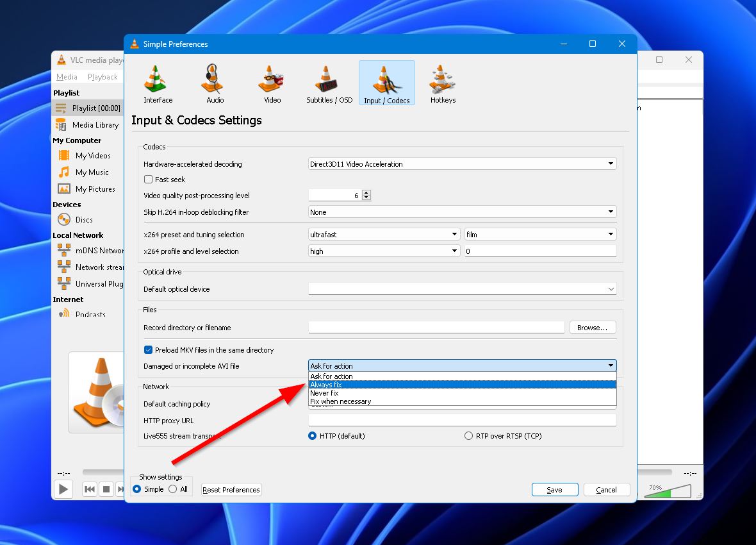Open the Playback menu in VLC
Screen dimensions: 756x545
[103, 77]
